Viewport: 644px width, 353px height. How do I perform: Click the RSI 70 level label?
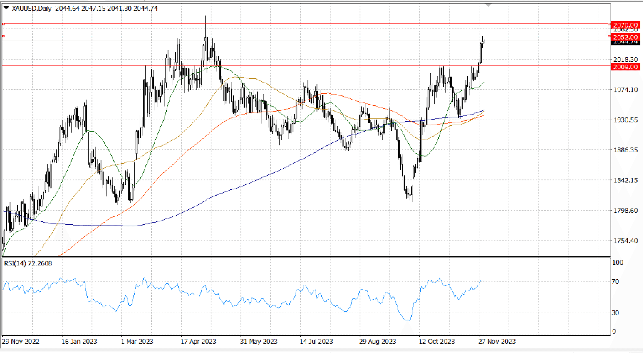pyautogui.click(x=615, y=282)
